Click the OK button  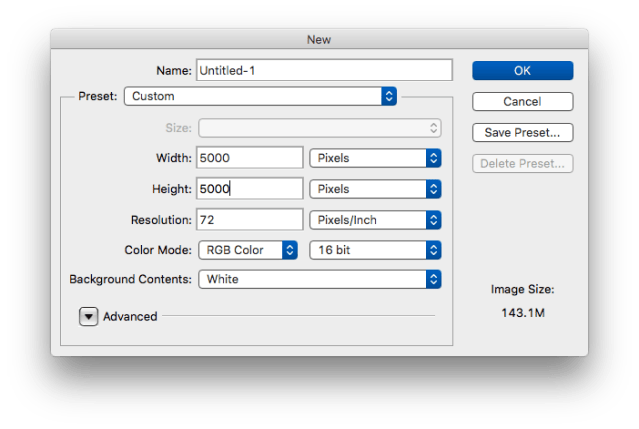pos(522,70)
